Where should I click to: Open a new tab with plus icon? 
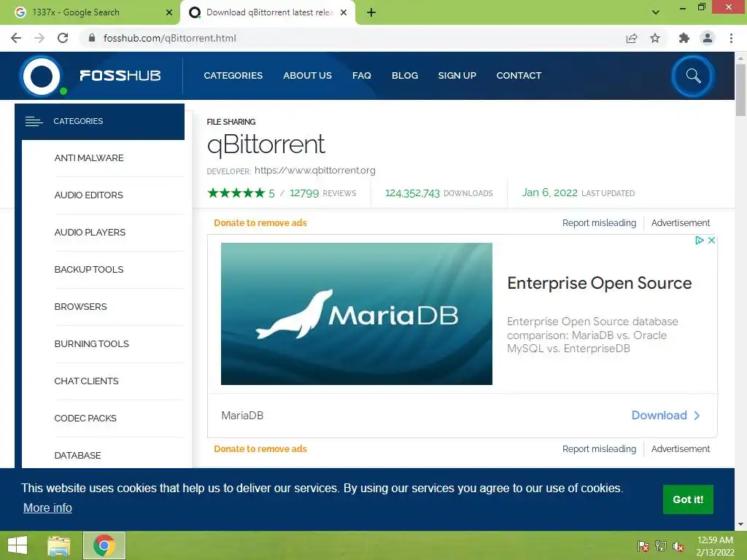point(371,12)
